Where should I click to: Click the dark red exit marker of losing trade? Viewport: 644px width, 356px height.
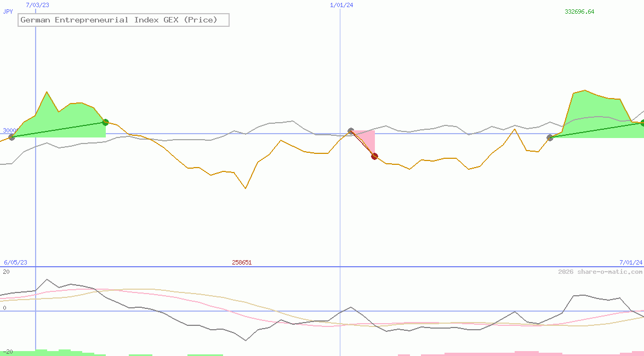click(x=374, y=156)
